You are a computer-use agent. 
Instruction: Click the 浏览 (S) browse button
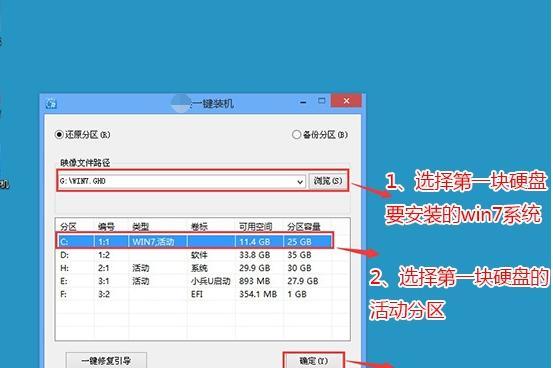click(328, 181)
